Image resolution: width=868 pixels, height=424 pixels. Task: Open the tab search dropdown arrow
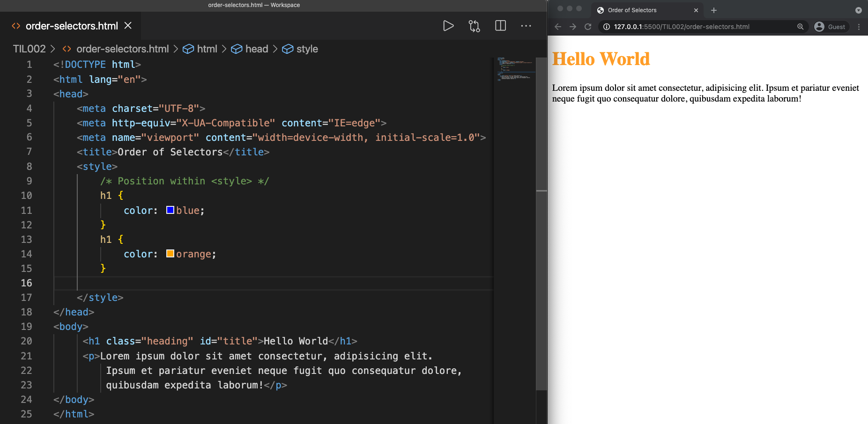coord(859,10)
